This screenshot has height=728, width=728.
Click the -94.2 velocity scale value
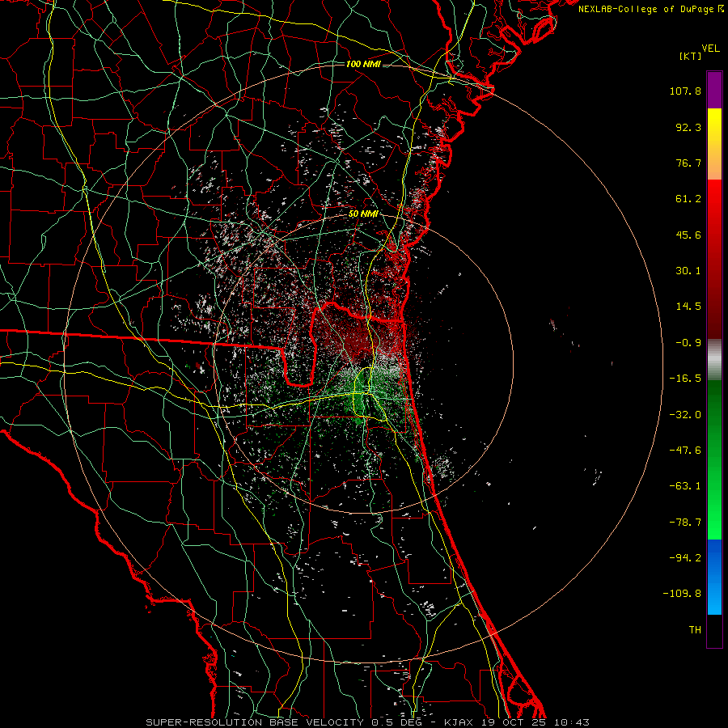(x=685, y=557)
